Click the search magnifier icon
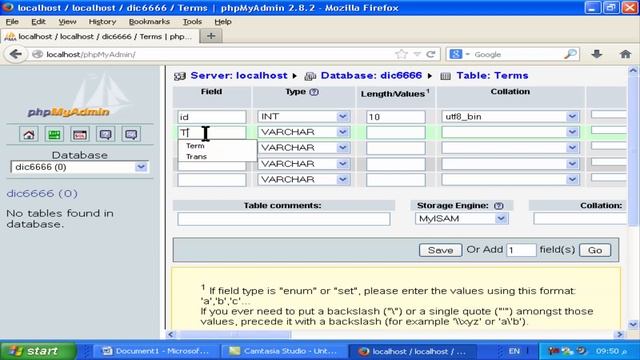 tap(570, 54)
